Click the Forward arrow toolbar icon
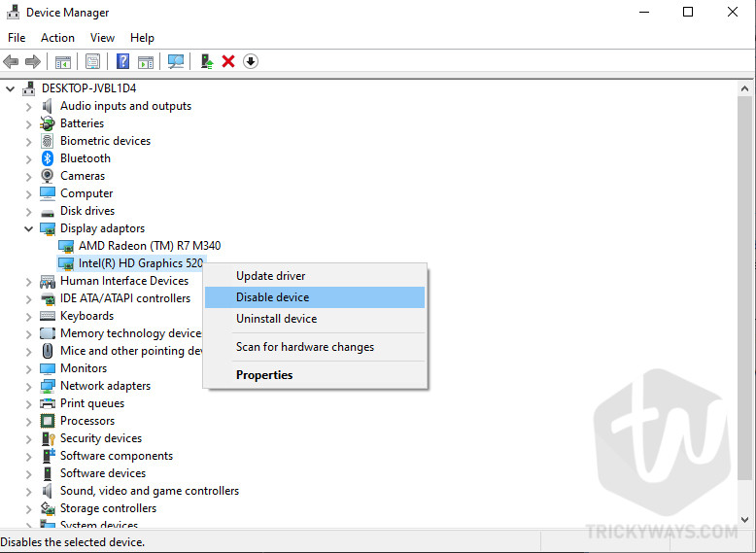756x553 pixels. (x=33, y=61)
